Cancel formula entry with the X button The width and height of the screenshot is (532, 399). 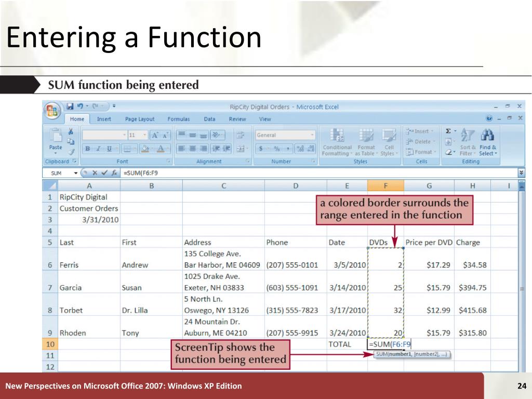click(x=95, y=172)
